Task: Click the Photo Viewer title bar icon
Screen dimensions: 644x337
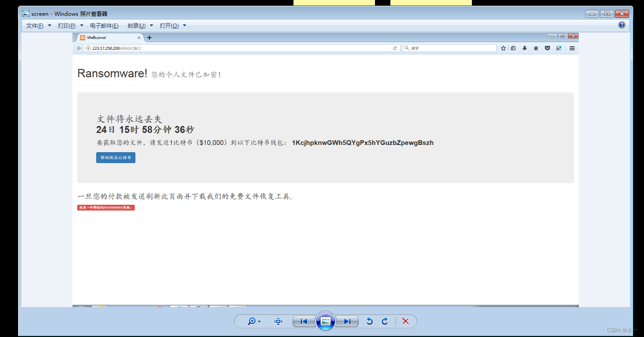Action: (26, 14)
